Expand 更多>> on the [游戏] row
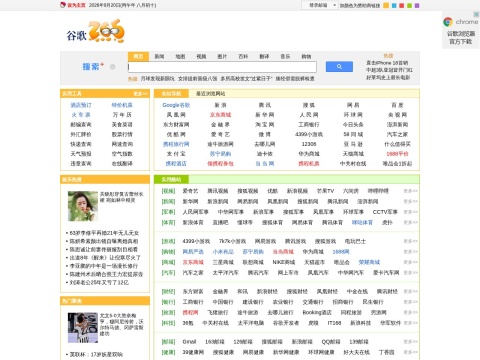Screen dimensions: 480x360 [x=410, y=241]
